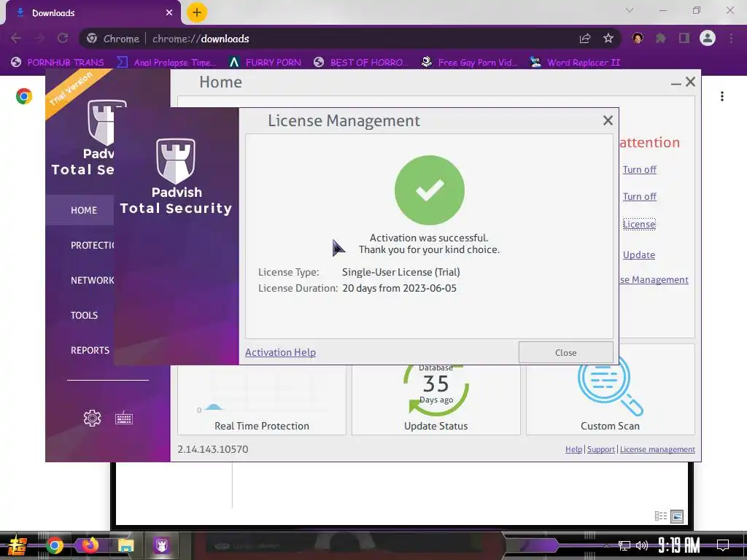The width and height of the screenshot is (747, 560).
Task: Click the first Turn off link
Action: pos(639,169)
